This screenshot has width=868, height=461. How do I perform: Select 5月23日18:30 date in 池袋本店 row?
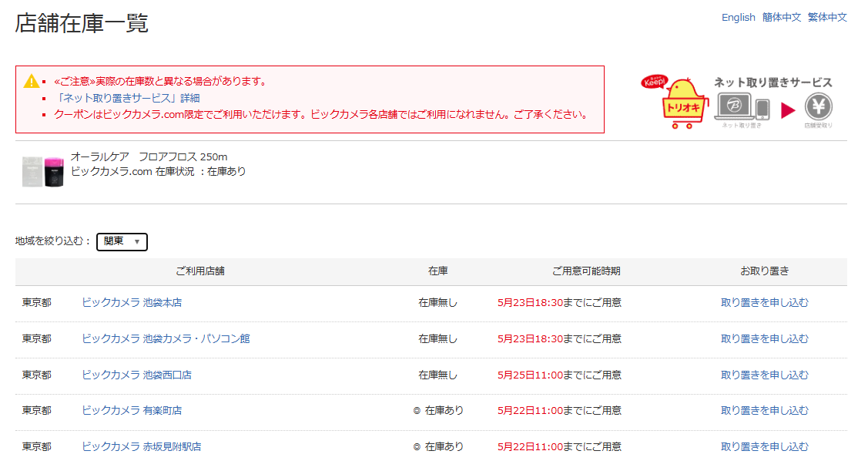coord(530,302)
